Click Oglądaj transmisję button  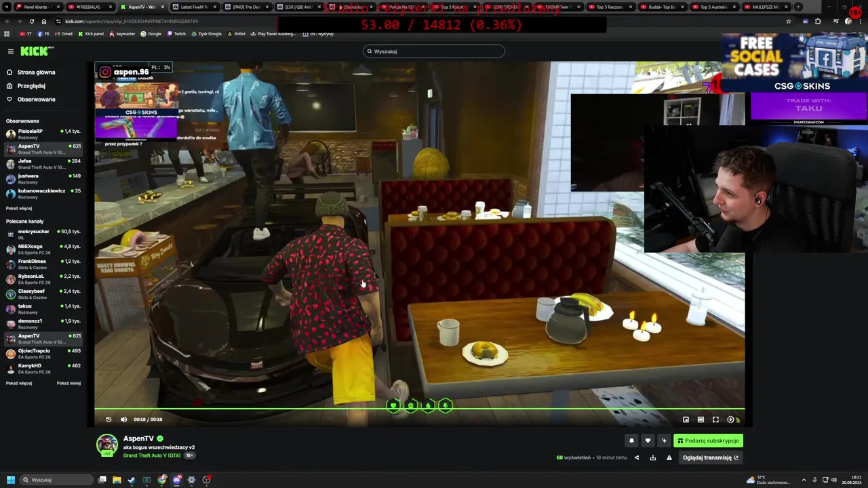[x=711, y=457]
